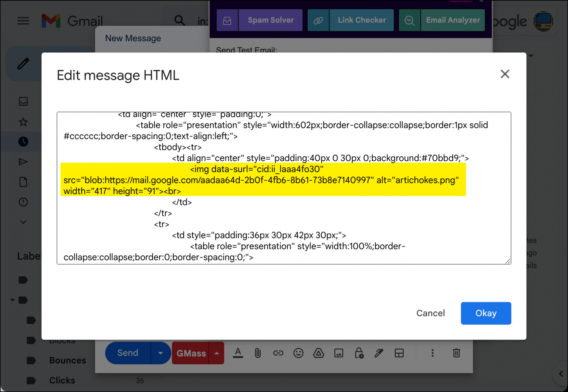Insert a signature with the pen icon
Viewport: 568px width, 392px height.
pyautogui.click(x=379, y=353)
